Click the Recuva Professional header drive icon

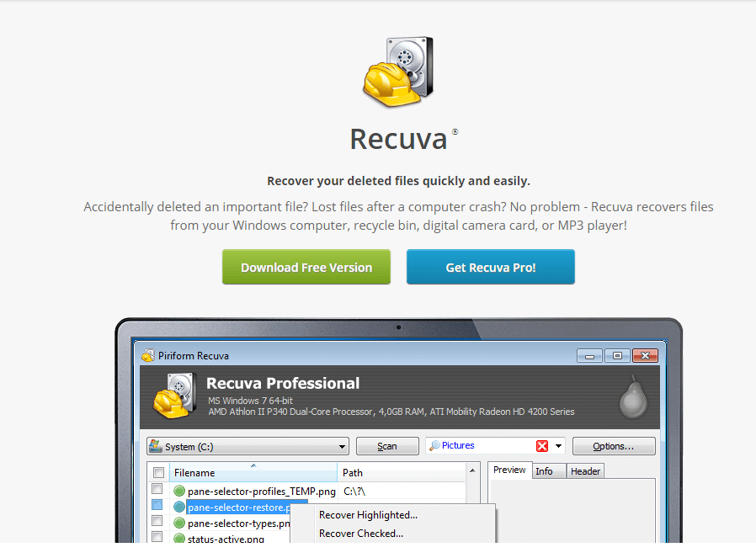pos(175,395)
